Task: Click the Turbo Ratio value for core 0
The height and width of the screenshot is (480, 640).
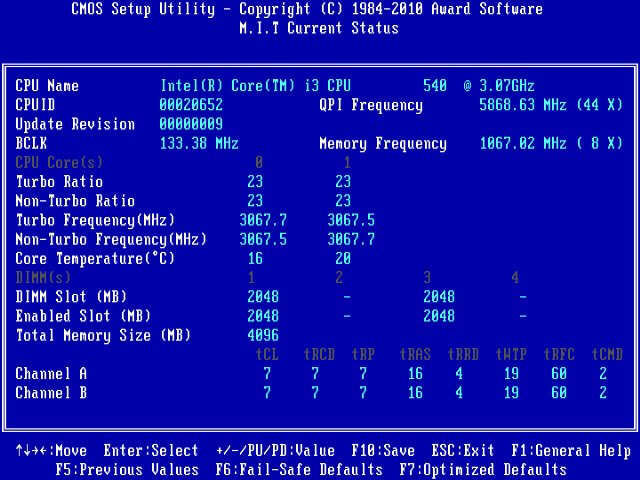Action: (255, 182)
